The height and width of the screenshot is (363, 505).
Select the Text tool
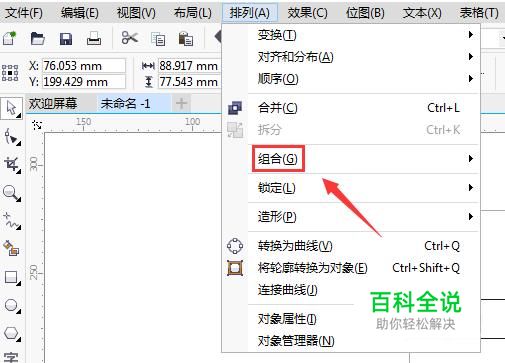tap(11, 357)
